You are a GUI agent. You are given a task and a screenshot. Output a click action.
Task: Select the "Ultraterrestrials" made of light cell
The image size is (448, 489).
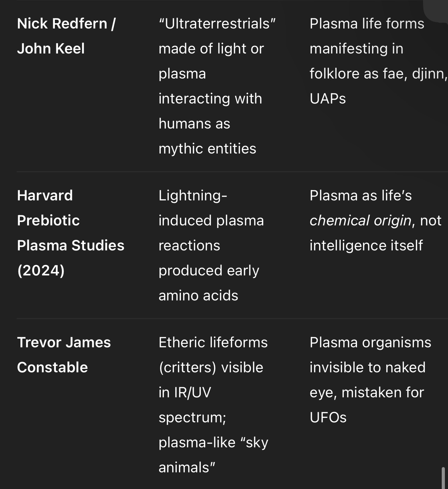click(x=217, y=86)
